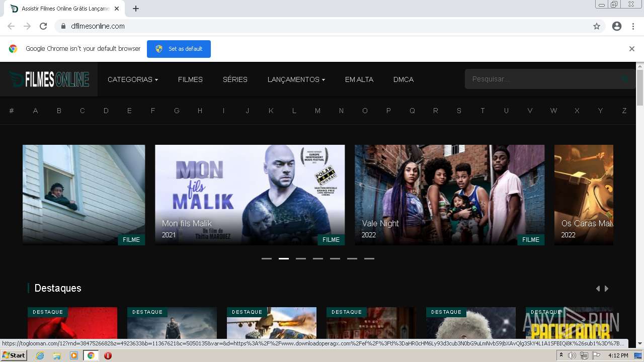
Task: Open the volume speaker tray icon
Action: tap(572, 355)
